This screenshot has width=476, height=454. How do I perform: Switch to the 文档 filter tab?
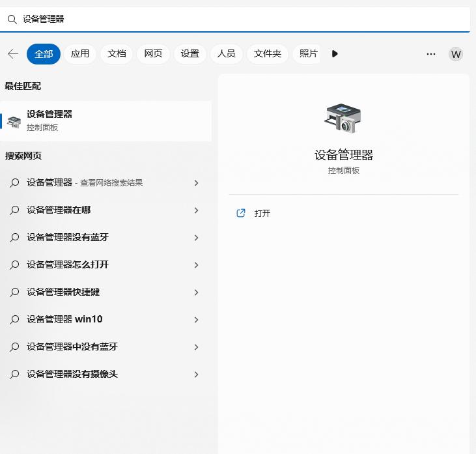pos(117,54)
